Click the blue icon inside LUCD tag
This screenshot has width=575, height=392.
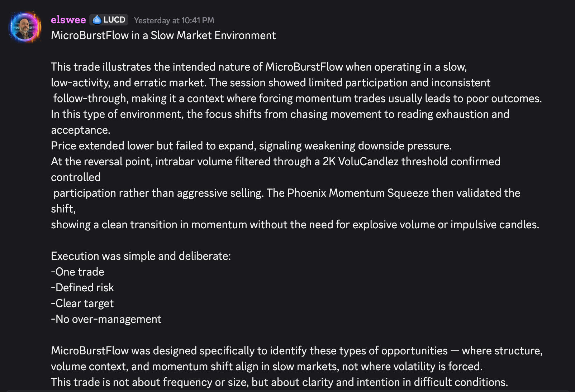tap(97, 20)
